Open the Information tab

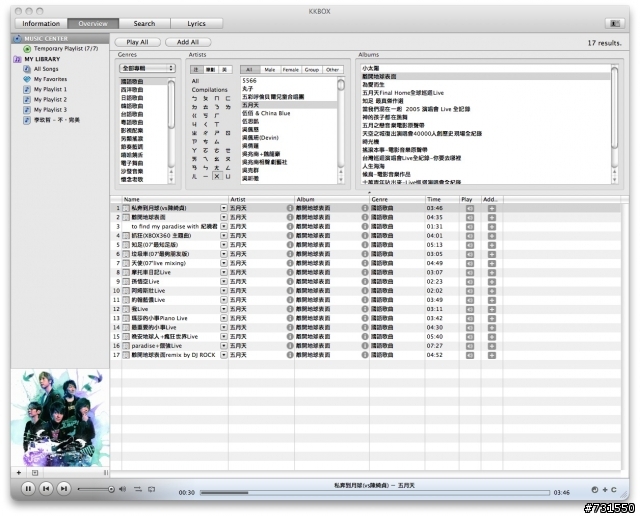pos(41,24)
